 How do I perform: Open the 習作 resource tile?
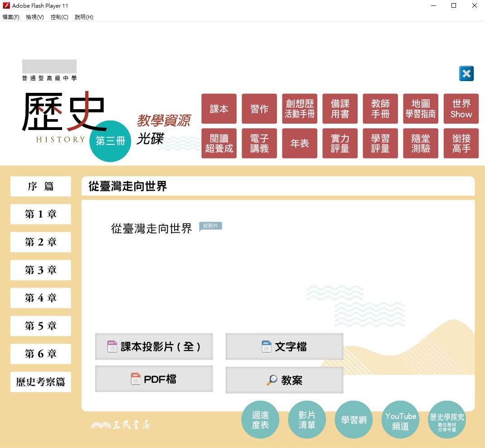click(259, 109)
